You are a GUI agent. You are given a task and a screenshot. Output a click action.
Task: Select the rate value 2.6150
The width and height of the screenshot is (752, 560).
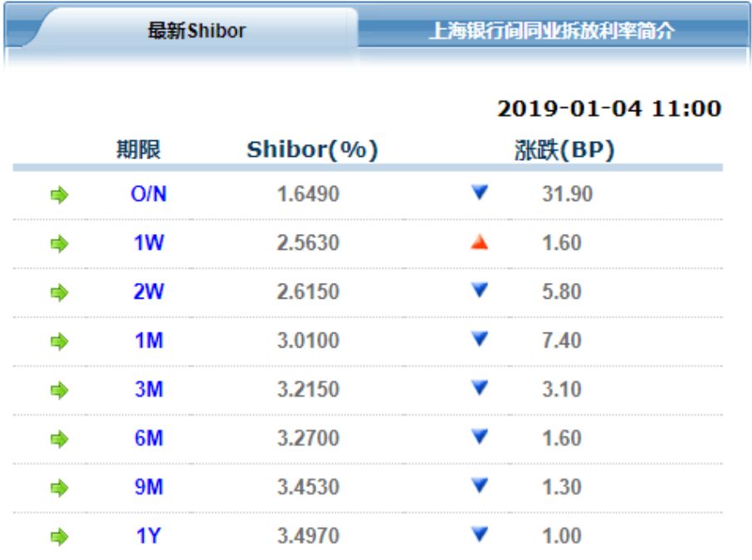(309, 291)
